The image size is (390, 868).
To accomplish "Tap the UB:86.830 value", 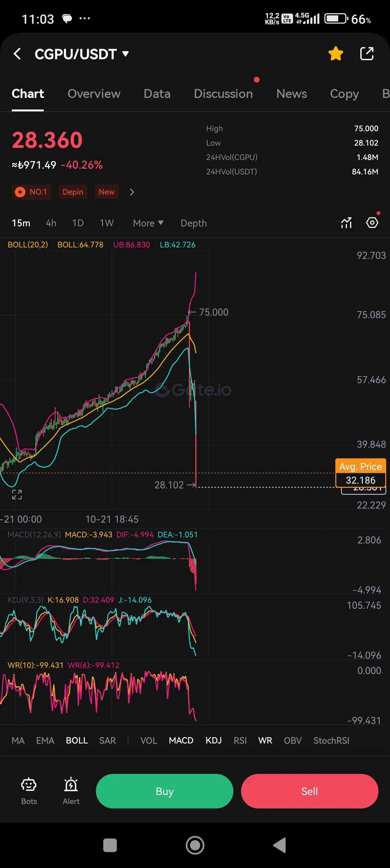I will (132, 245).
